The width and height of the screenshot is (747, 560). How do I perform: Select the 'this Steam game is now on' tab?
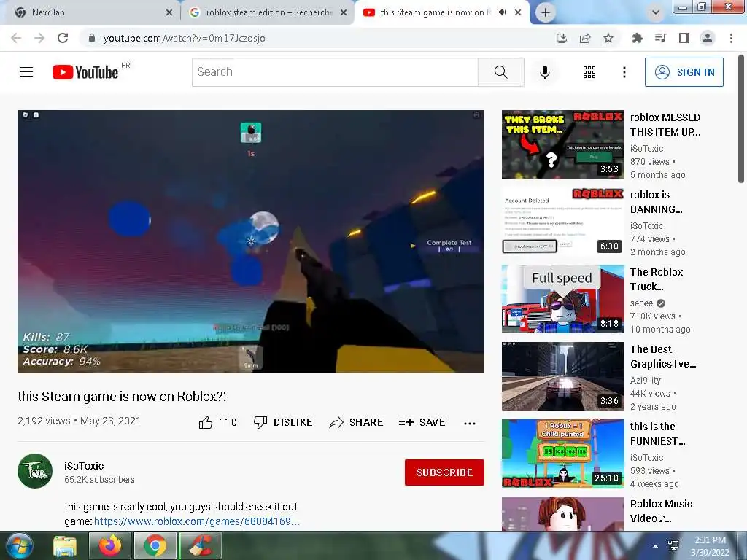click(x=435, y=12)
